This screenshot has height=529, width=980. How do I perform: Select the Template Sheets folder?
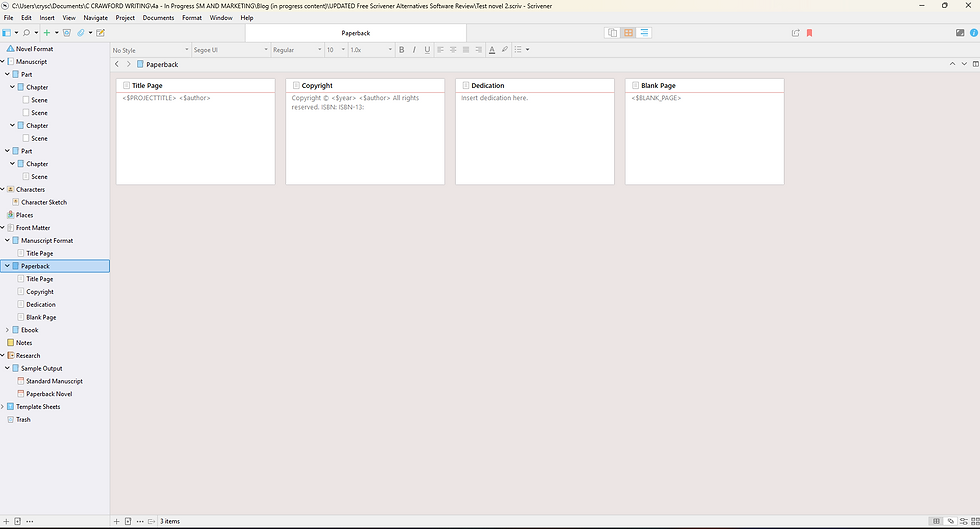click(38, 406)
